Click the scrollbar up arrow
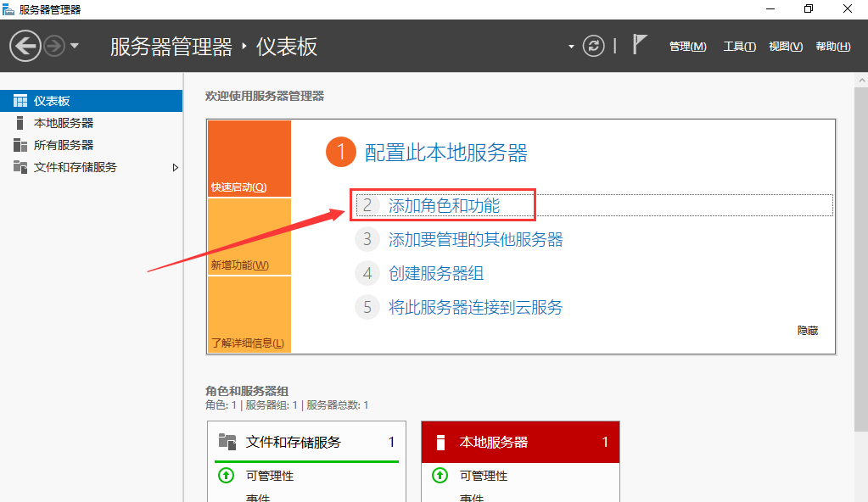The image size is (868, 502). click(x=861, y=81)
